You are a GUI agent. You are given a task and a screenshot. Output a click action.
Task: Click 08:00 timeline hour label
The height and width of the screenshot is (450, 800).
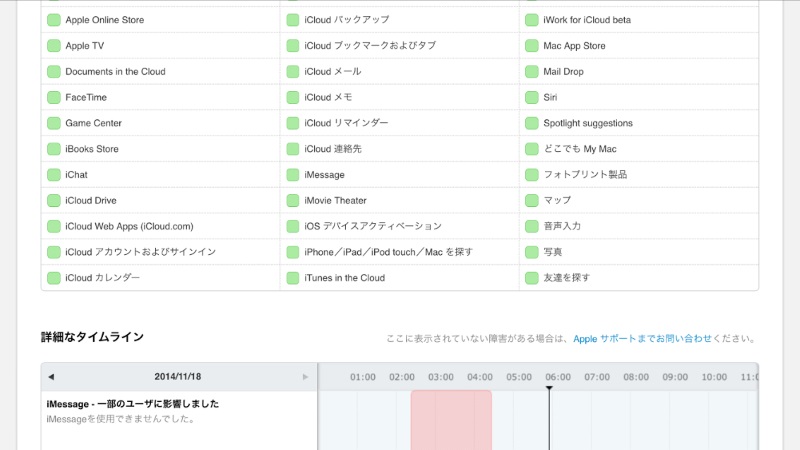pos(636,377)
